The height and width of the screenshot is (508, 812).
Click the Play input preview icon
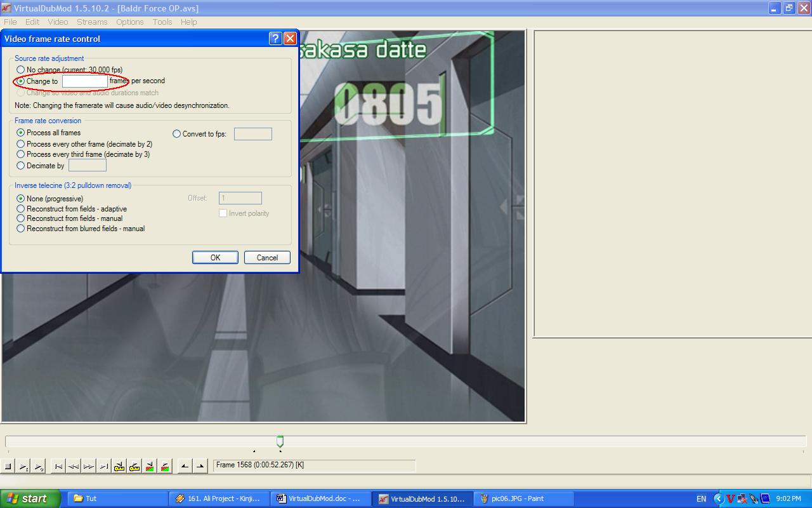coord(23,467)
